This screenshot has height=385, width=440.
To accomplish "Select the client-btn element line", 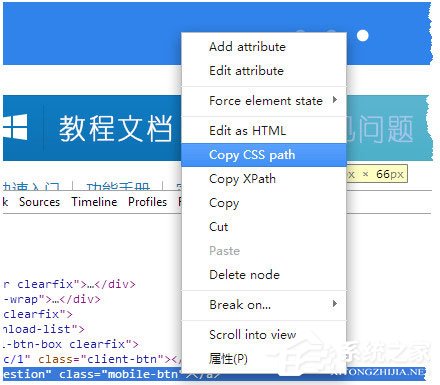I will click(x=92, y=359).
